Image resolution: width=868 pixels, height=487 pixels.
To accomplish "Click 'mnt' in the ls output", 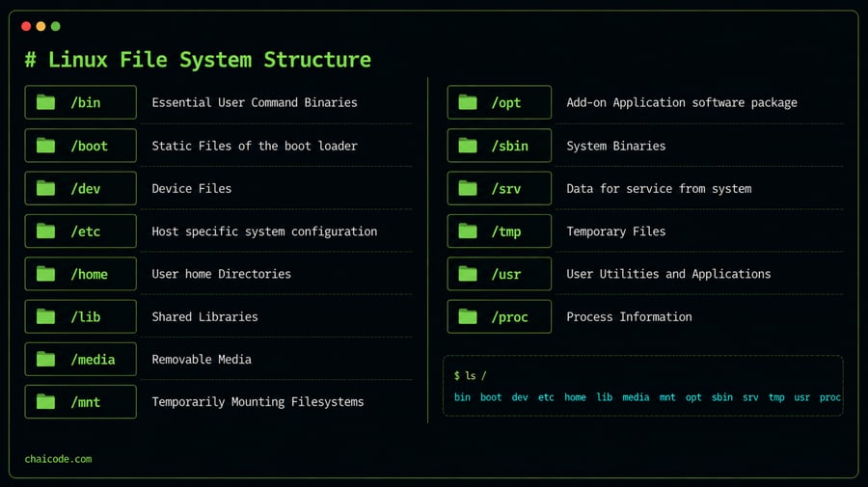I will (667, 396).
